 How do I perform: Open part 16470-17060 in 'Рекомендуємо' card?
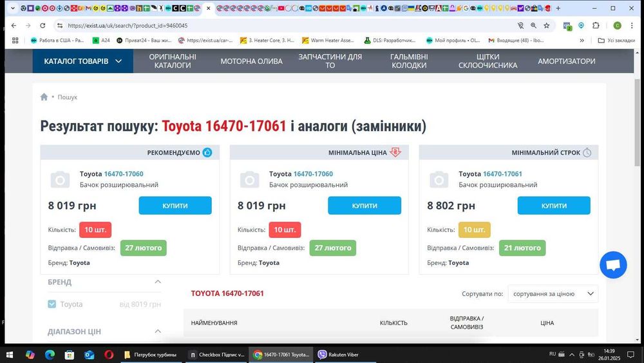click(124, 174)
